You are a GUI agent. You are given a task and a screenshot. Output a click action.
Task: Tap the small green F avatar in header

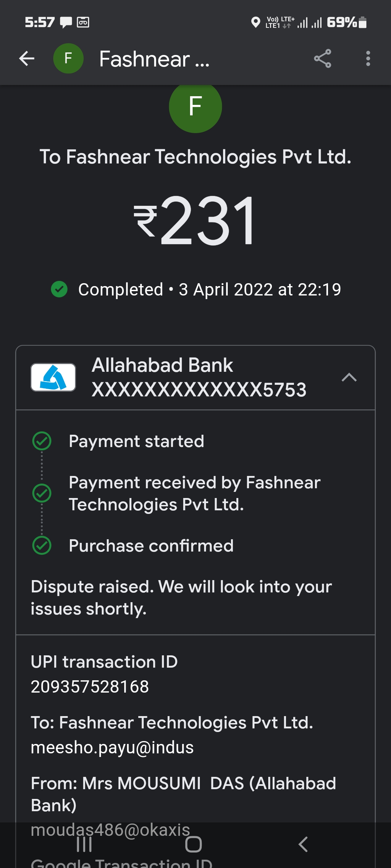[x=68, y=59]
